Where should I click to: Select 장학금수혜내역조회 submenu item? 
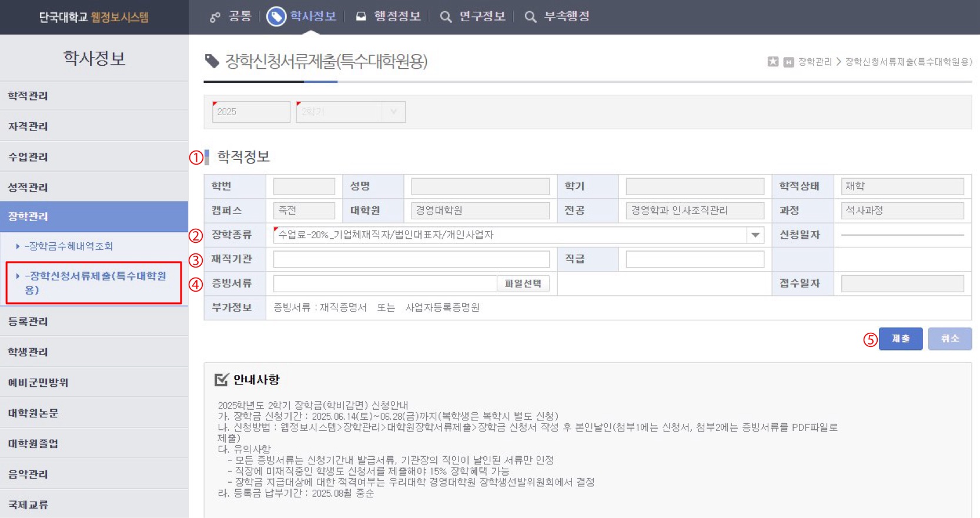71,246
